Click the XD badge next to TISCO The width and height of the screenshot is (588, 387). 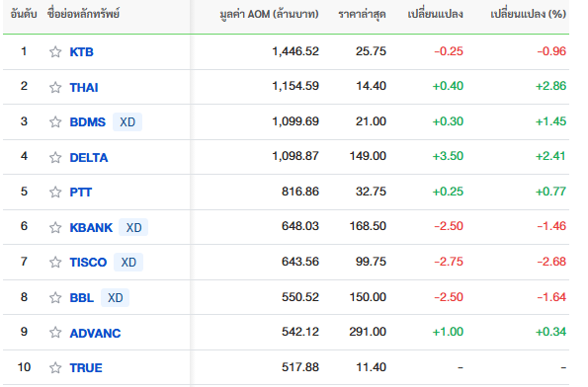(x=128, y=262)
